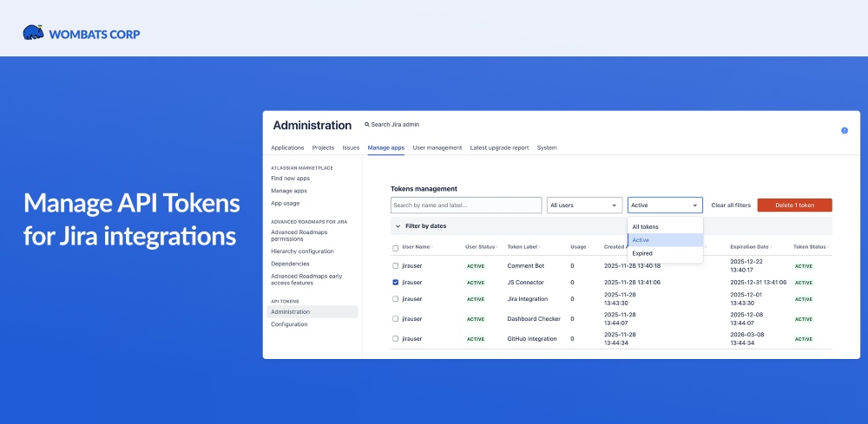
Task: Click the search magnifier icon in Administration header
Action: [x=366, y=125]
